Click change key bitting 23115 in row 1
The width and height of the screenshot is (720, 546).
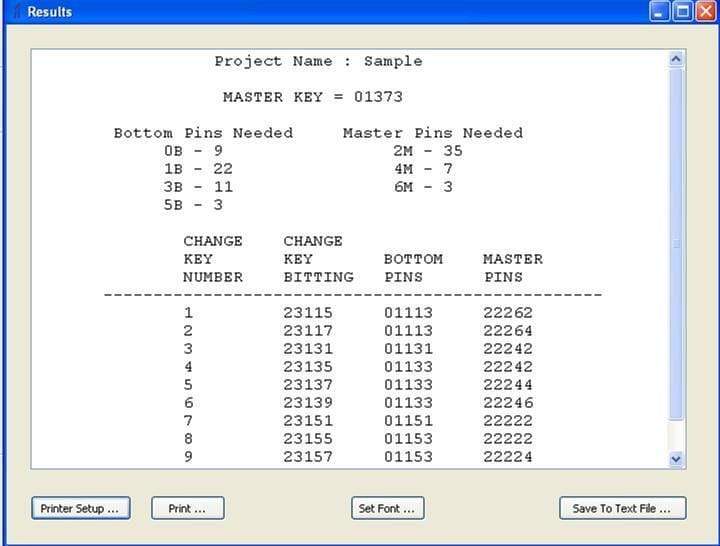click(x=308, y=313)
